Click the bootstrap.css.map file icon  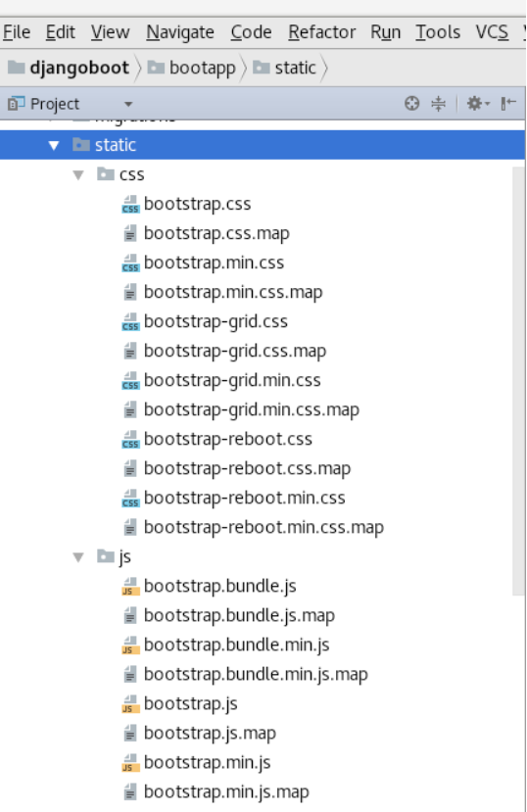130,234
